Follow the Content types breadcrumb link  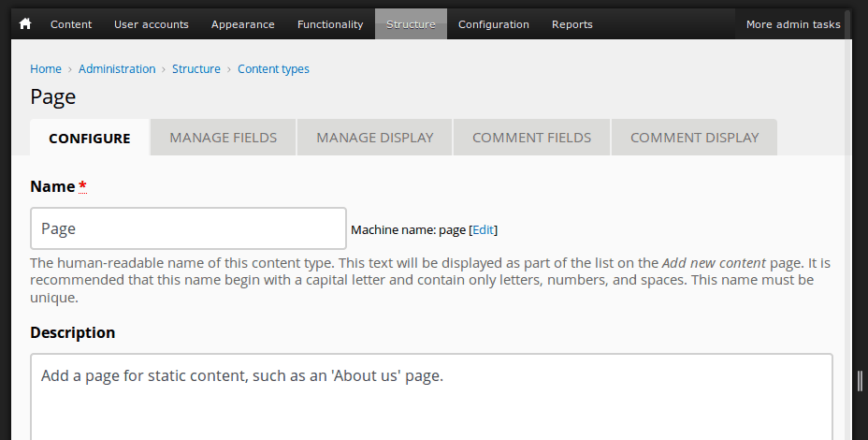(x=273, y=68)
